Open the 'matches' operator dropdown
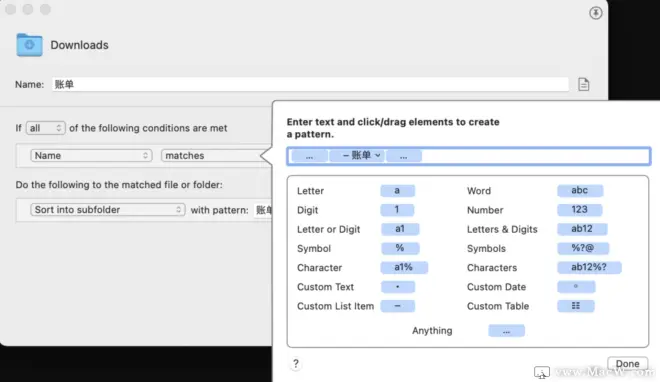The image size is (660, 382). pos(215,156)
